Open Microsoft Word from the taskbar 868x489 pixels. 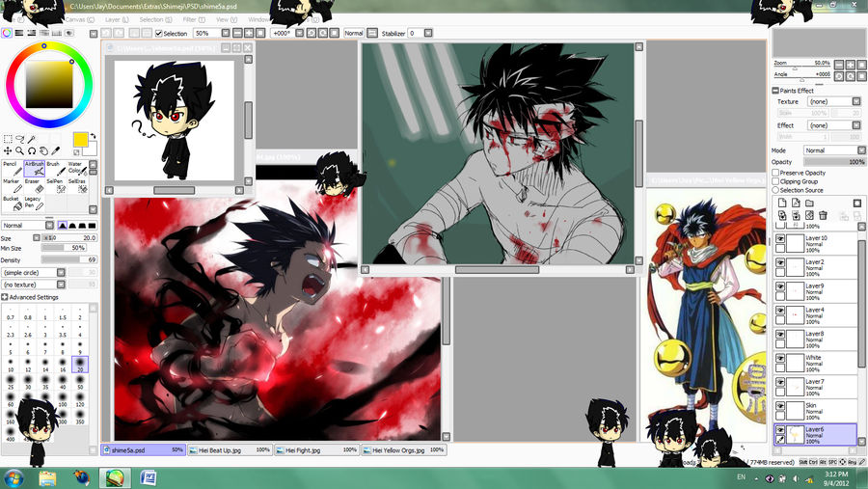click(148, 478)
